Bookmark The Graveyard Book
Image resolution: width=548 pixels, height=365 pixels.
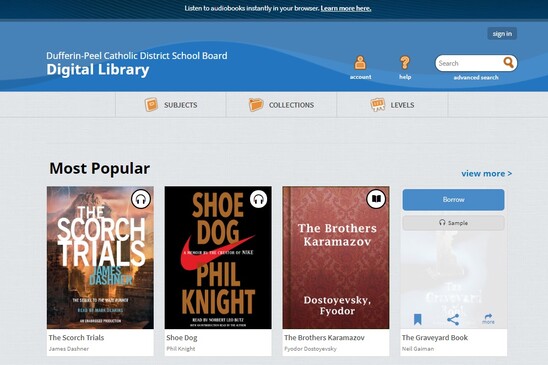(418, 319)
